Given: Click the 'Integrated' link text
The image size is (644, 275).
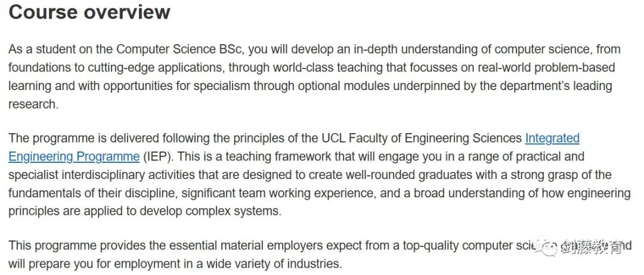Looking at the screenshot, I should coord(552,138).
